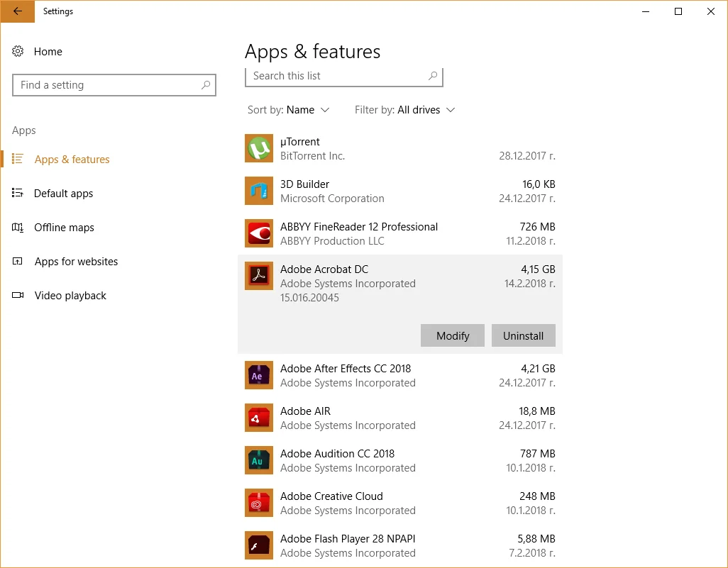
Task: Maximize the Settings window
Action: (678, 11)
